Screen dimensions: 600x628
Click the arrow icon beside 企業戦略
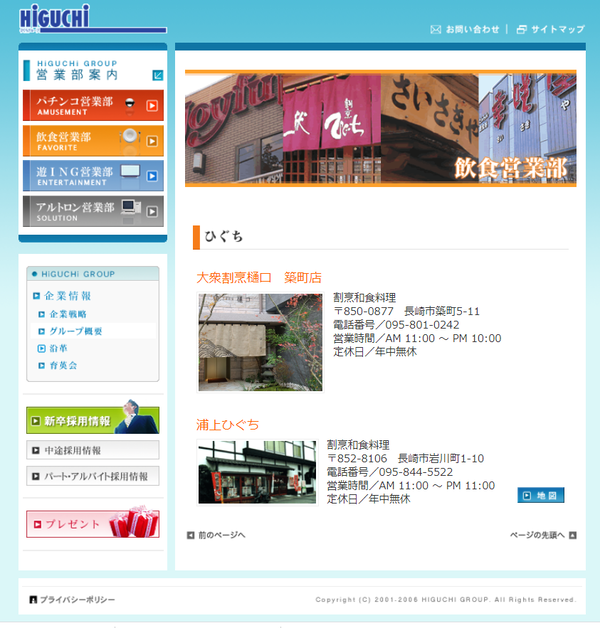point(41,314)
